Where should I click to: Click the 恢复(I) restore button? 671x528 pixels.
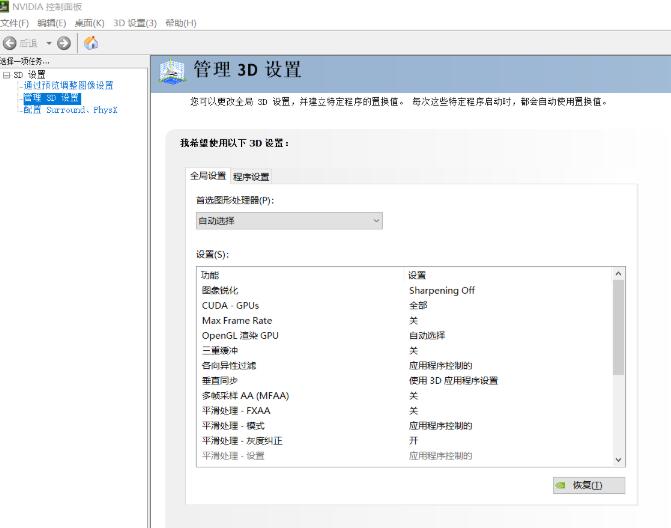click(589, 485)
